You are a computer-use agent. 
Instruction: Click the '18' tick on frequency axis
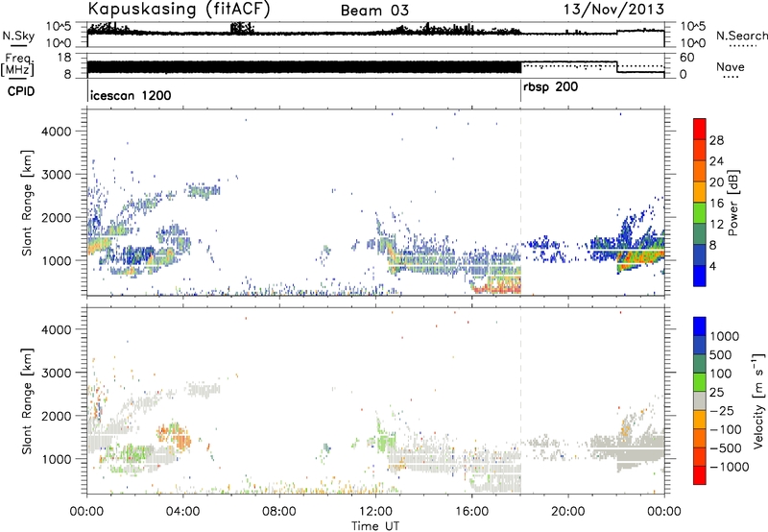(x=64, y=58)
